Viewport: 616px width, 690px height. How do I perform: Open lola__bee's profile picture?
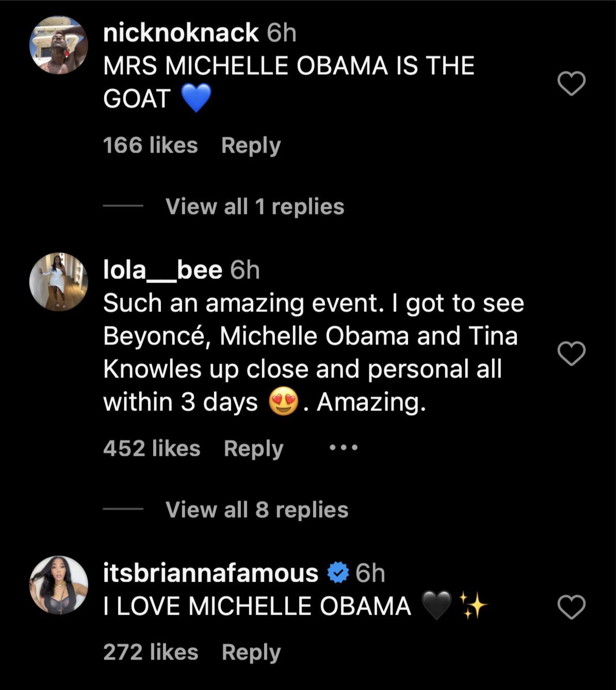pyautogui.click(x=59, y=282)
